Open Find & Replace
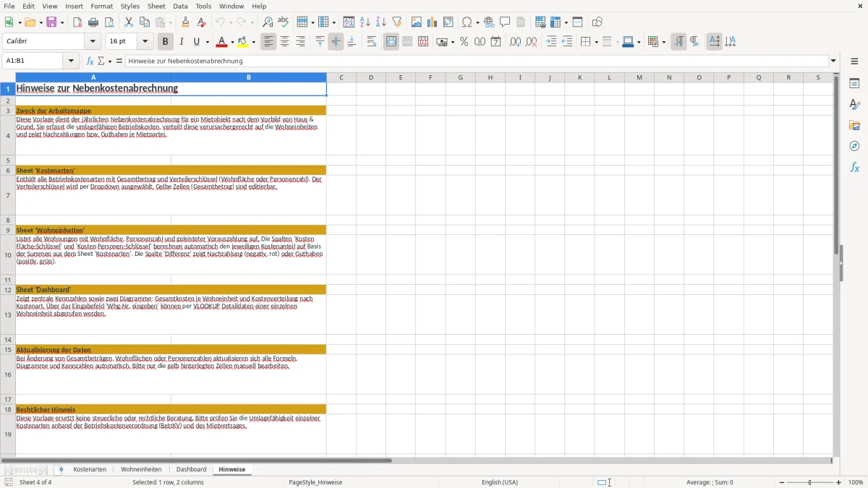 (x=268, y=22)
